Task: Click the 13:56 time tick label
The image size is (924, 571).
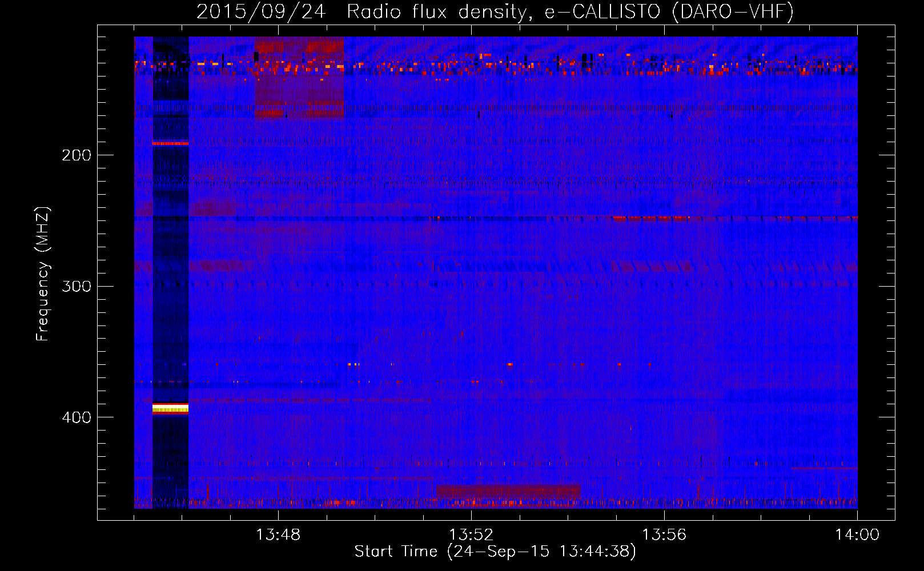Action: 664,535
